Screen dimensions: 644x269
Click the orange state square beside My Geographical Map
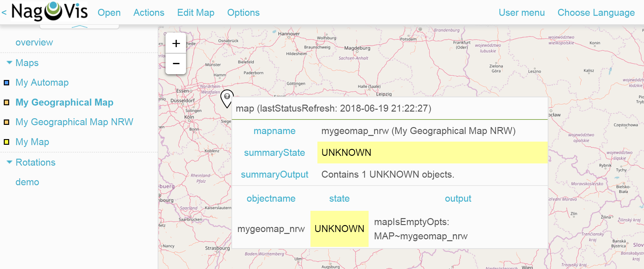click(x=6, y=102)
